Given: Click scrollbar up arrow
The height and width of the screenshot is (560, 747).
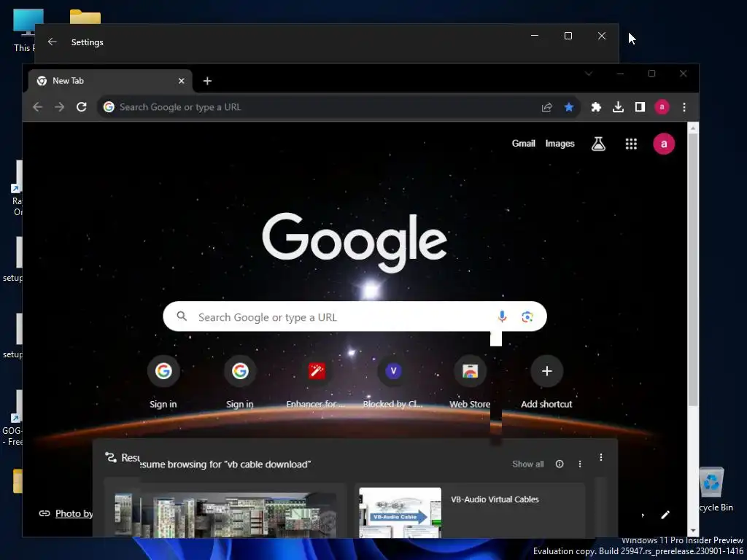Looking at the screenshot, I should click(693, 128).
